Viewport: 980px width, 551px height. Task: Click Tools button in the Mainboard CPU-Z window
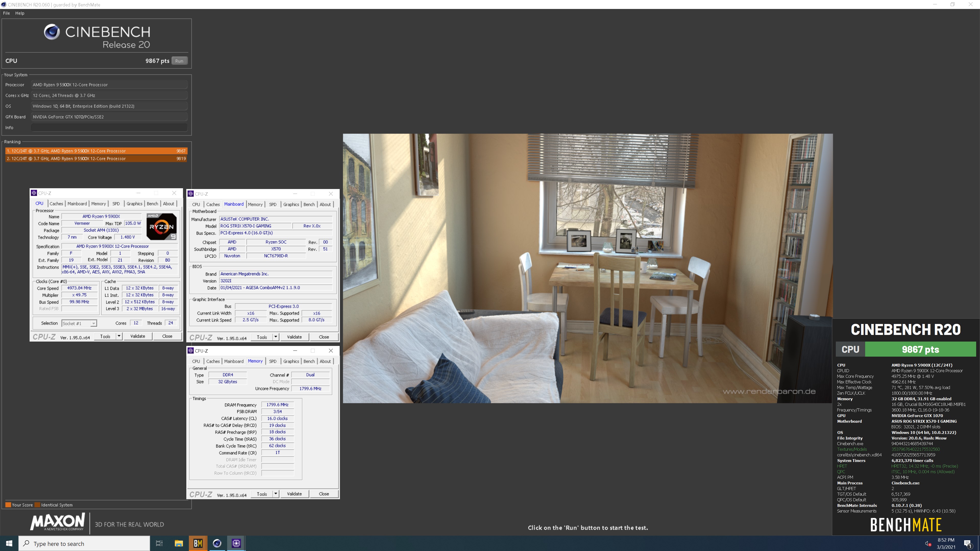[262, 337]
